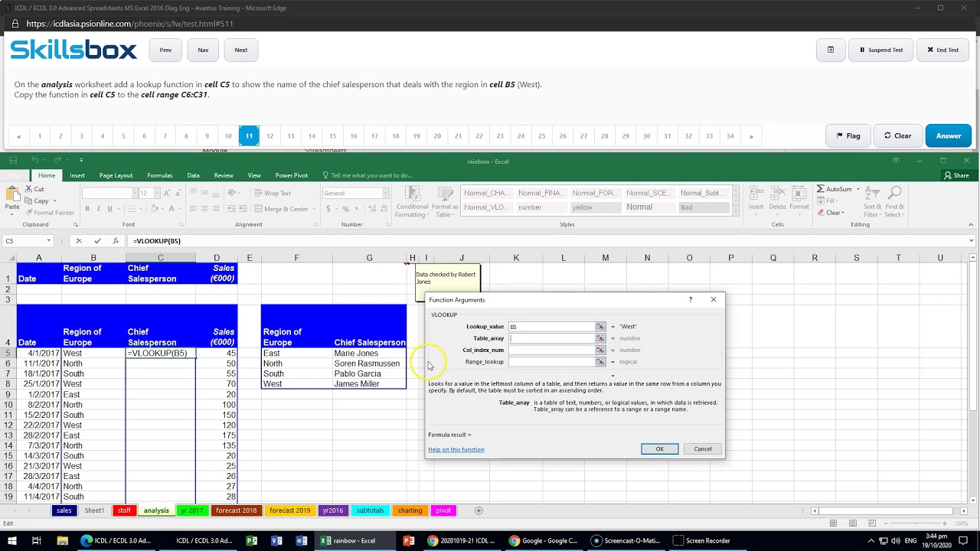The image size is (980, 551).
Task: Toggle Underline formatting
Action: [109, 209]
